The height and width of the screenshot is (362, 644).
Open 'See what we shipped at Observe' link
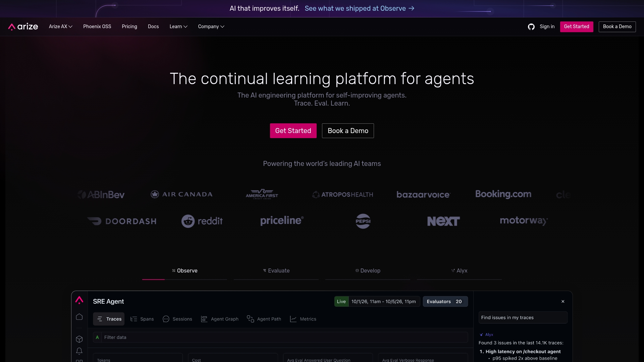tap(360, 8)
